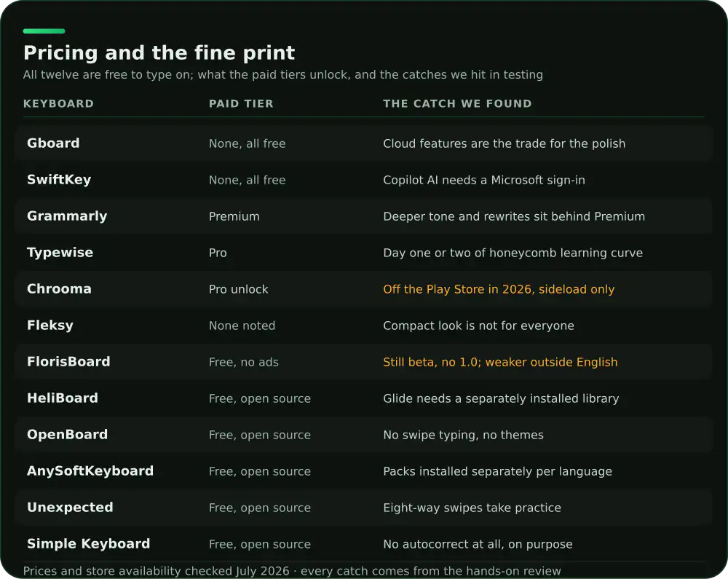Click the 'Pro unlock' paid tier cell

click(x=239, y=289)
